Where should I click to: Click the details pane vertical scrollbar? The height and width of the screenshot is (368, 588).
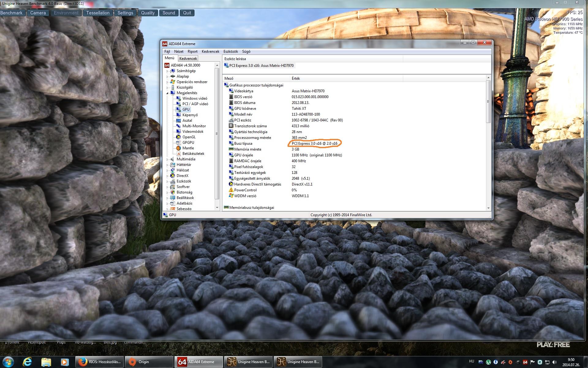click(x=488, y=102)
